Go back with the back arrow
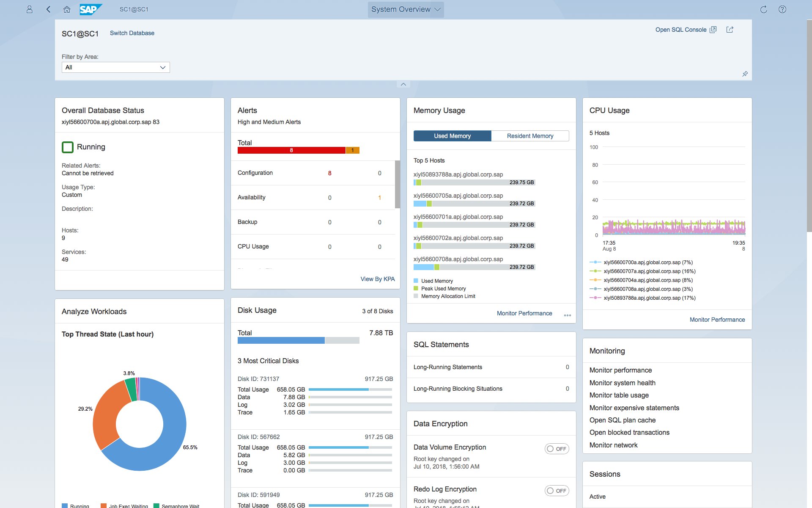The image size is (812, 508). point(48,9)
